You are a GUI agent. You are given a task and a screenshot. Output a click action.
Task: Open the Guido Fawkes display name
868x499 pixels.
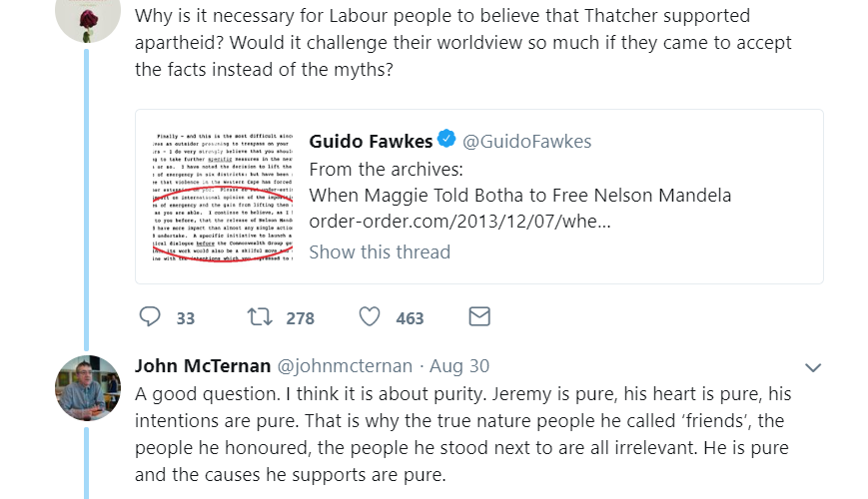click(x=372, y=141)
